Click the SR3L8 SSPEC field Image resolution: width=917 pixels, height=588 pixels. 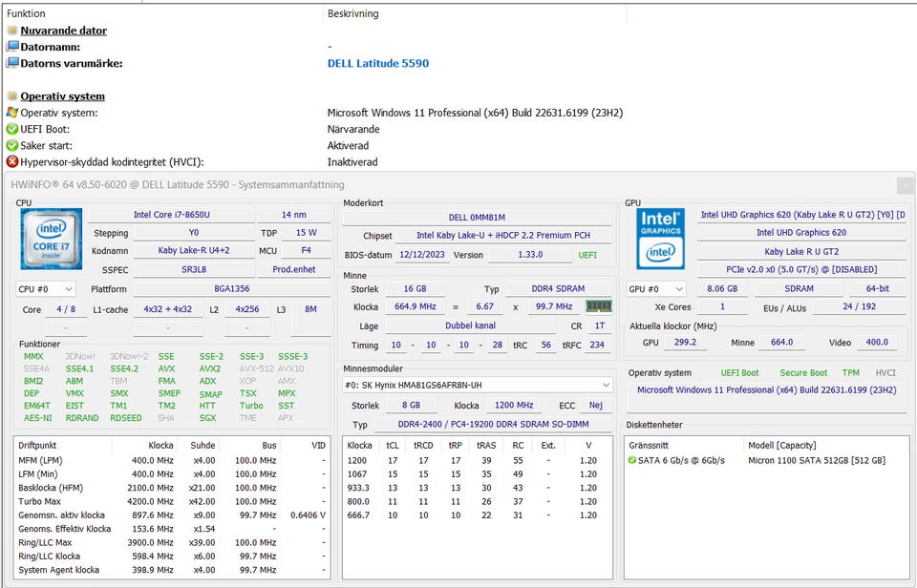(194, 269)
